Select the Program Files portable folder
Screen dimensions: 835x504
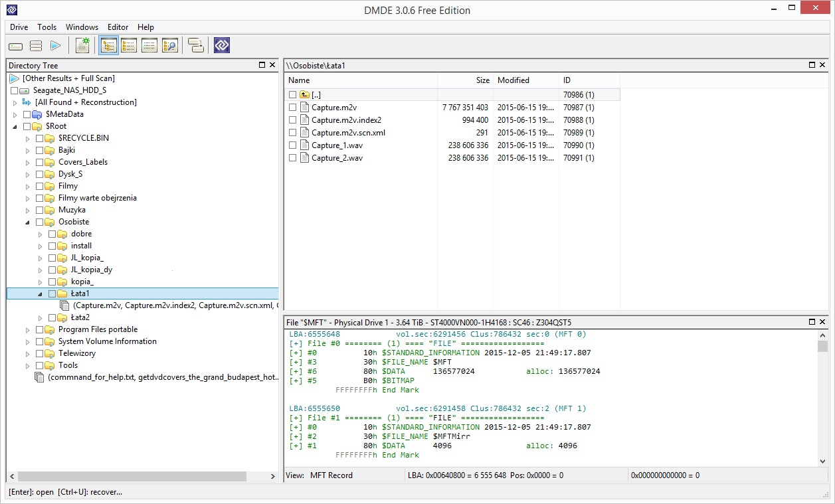98,329
